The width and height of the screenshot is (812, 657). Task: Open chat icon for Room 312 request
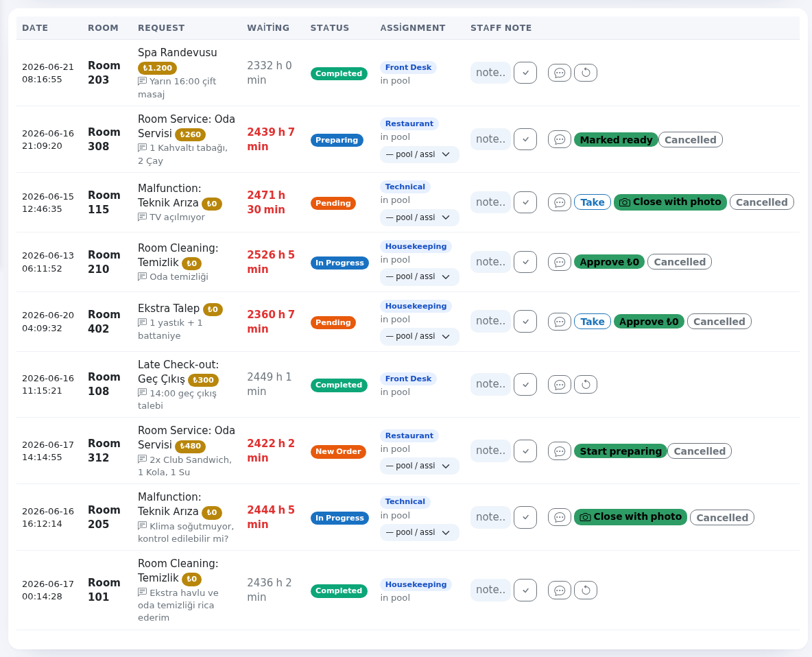(560, 451)
